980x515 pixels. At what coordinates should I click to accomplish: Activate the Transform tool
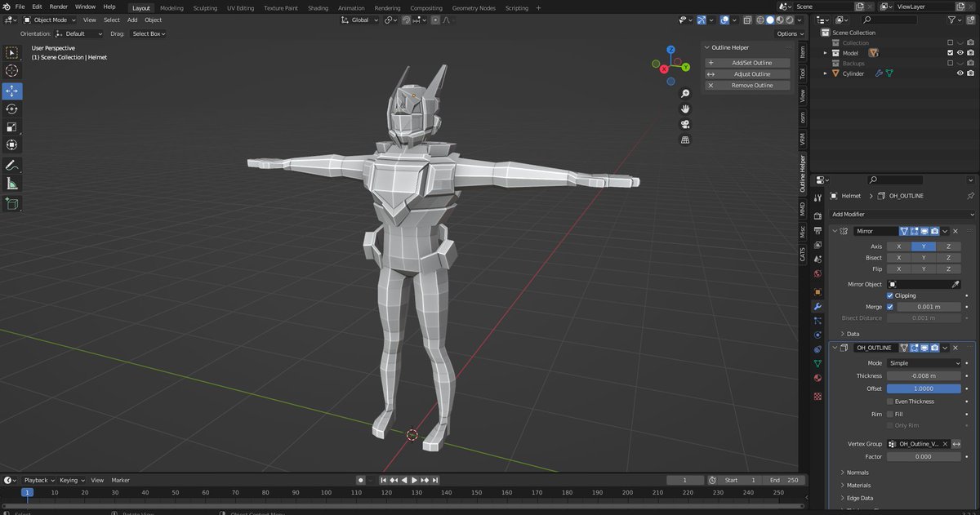tap(11, 144)
